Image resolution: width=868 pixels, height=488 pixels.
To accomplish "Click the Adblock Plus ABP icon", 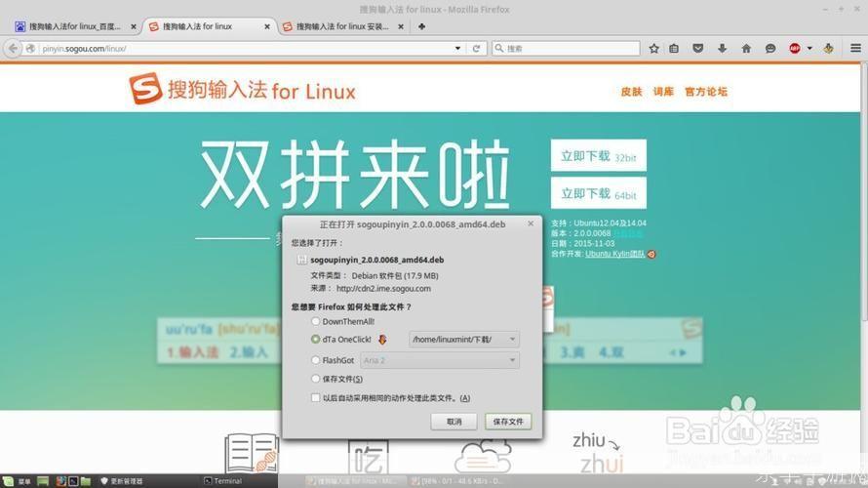I will pyautogui.click(x=795, y=49).
